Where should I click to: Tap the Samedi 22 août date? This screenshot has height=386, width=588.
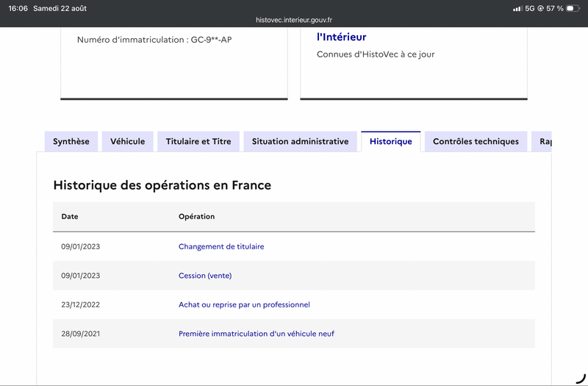[60, 8]
